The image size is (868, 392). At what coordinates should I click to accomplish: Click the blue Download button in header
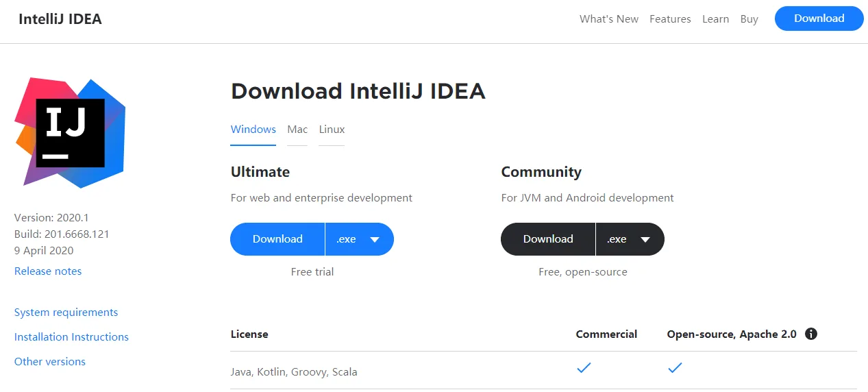click(x=819, y=19)
